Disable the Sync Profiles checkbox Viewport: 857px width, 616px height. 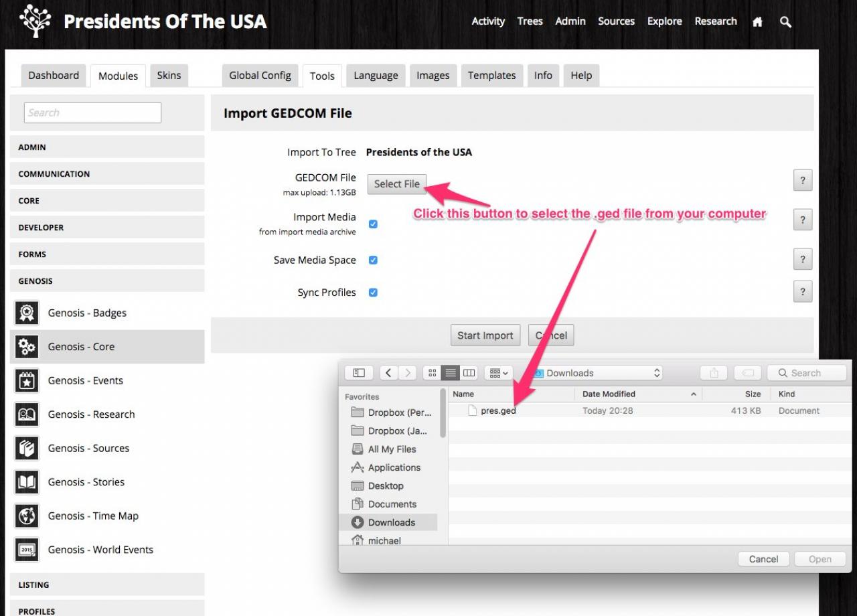[x=373, y=293]
